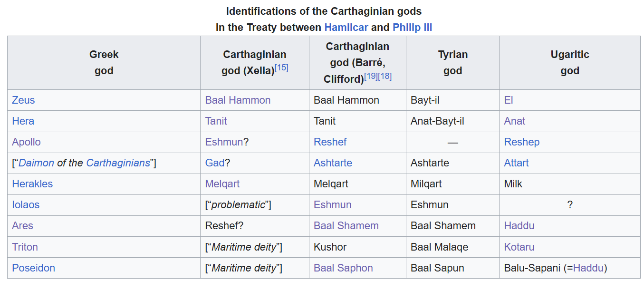The height and width of the screenshot is (281, 644).
Task: Click the El link in Ugaritic column
Action: (x=509, y=100)
